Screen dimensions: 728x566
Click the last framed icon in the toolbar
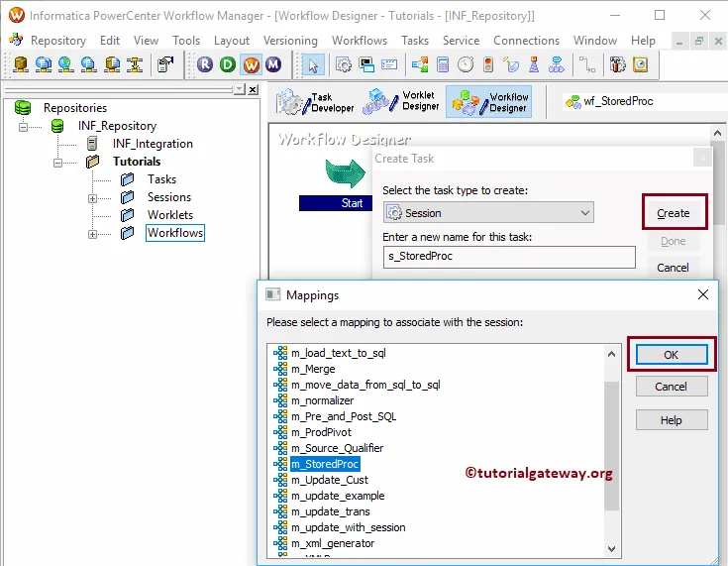(640, 64)
